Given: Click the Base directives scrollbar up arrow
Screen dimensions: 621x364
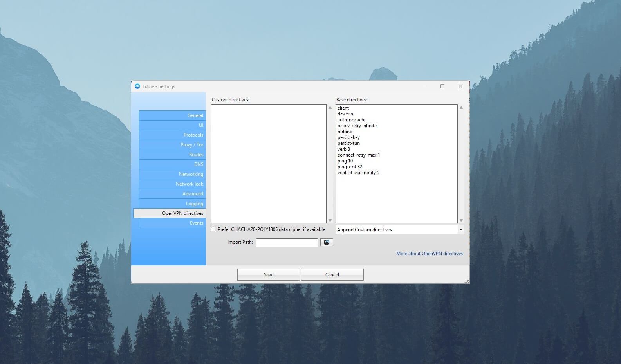Looking at the screenshot, I should pos(461,108).
